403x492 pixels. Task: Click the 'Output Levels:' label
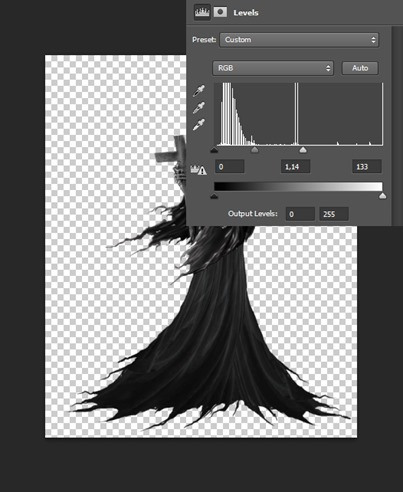[253, 214]
